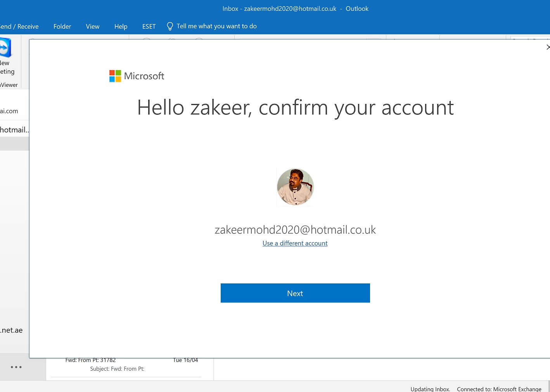Click the email address zakeermohd2020@hotmail.co.uk in dialog
Screen dimensions: 550x392
295,230
